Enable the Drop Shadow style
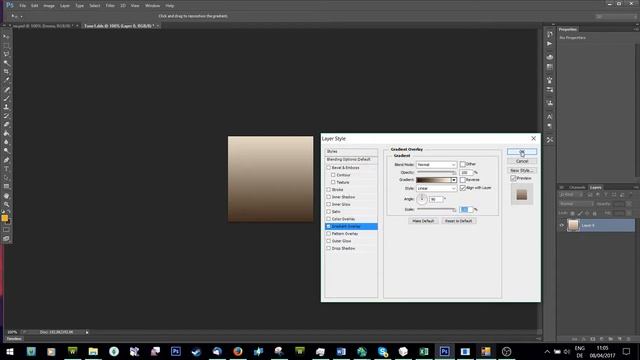Screen dimensions: 640x360 (329, 248)
